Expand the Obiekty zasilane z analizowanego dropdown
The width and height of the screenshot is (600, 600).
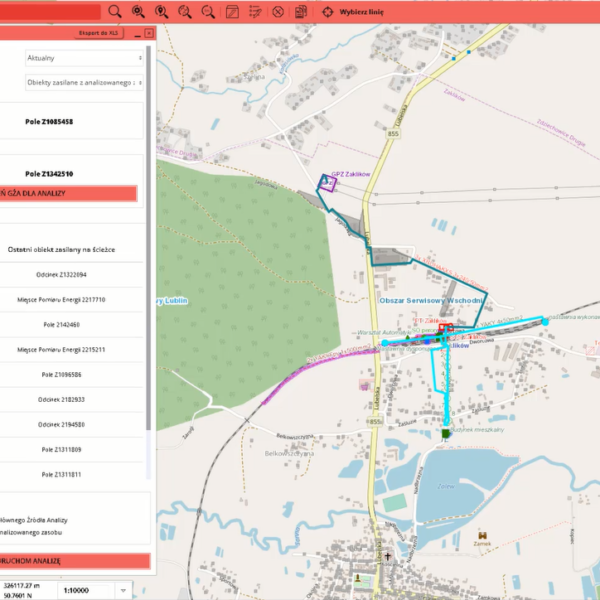pyautogui.click(x=84, y=83)
